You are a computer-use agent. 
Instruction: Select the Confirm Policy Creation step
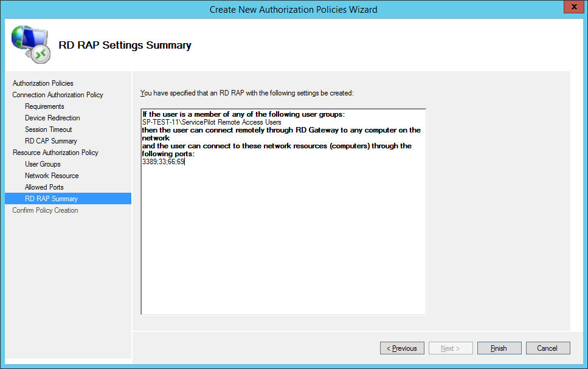coord(45,210)
